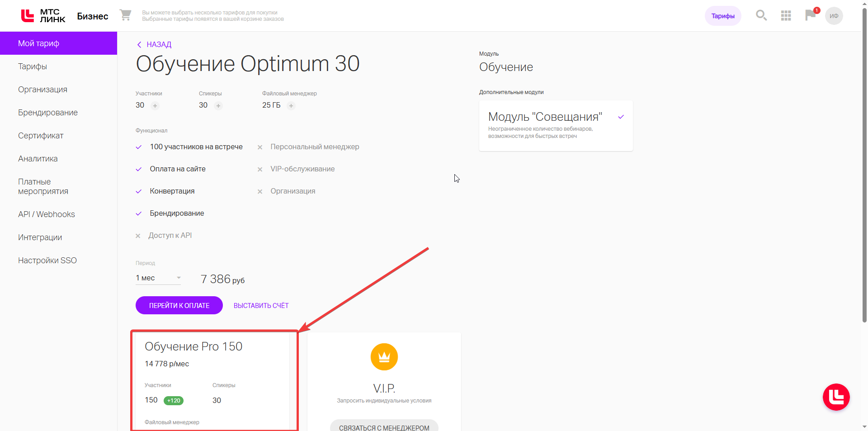Go back via НАЗАД chevron link

click(x=154, y=44)
